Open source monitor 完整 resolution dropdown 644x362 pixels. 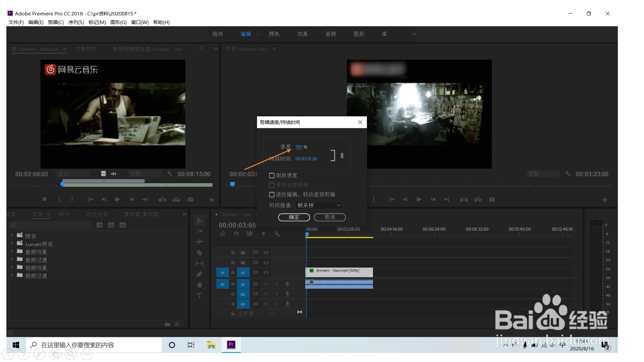pos(145,174)
